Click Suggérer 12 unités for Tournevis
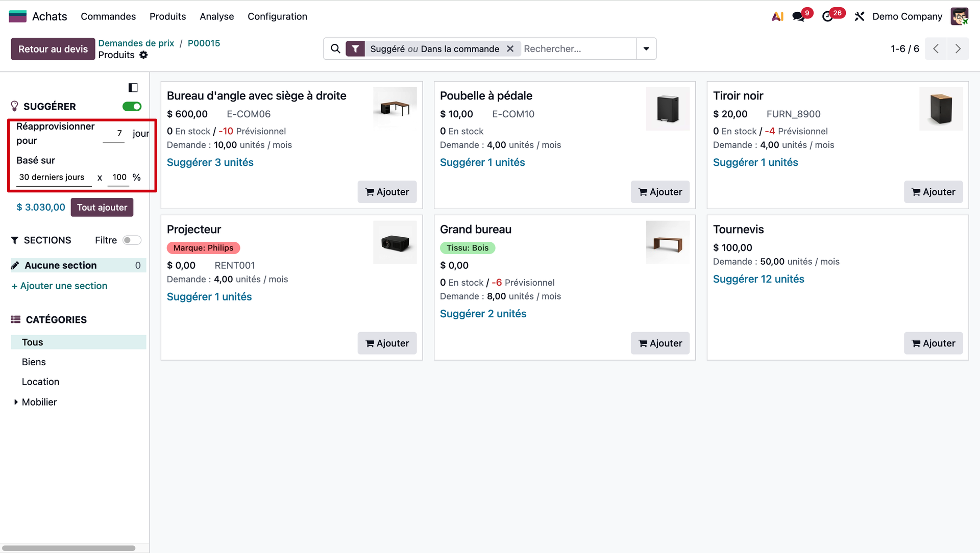Viewport: 980px width, 553px height. point(758,279)
